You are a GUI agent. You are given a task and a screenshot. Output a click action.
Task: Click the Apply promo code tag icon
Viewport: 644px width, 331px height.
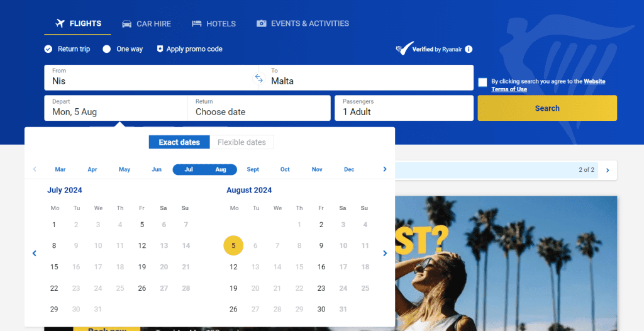(160, 49)
